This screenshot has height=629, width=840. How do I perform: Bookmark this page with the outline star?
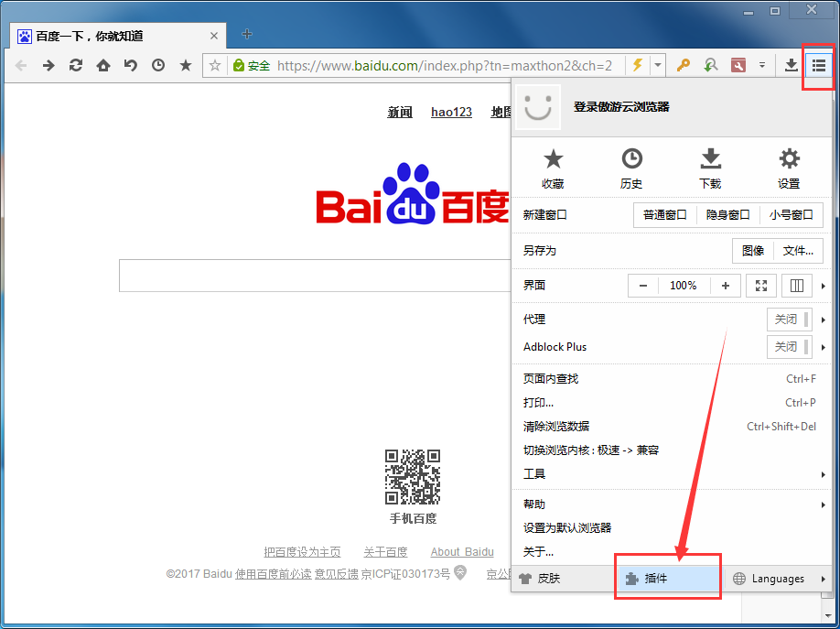[x=215, y=65]
